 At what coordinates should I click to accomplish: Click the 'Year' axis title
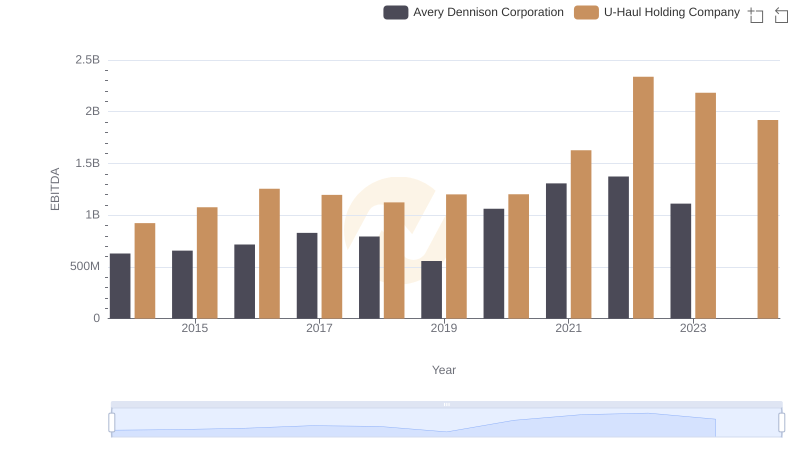(444, 370)
